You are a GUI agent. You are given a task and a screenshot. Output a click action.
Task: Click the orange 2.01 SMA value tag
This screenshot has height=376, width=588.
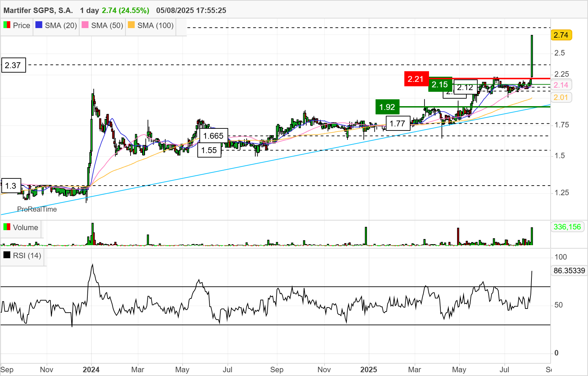pos(561,97)
